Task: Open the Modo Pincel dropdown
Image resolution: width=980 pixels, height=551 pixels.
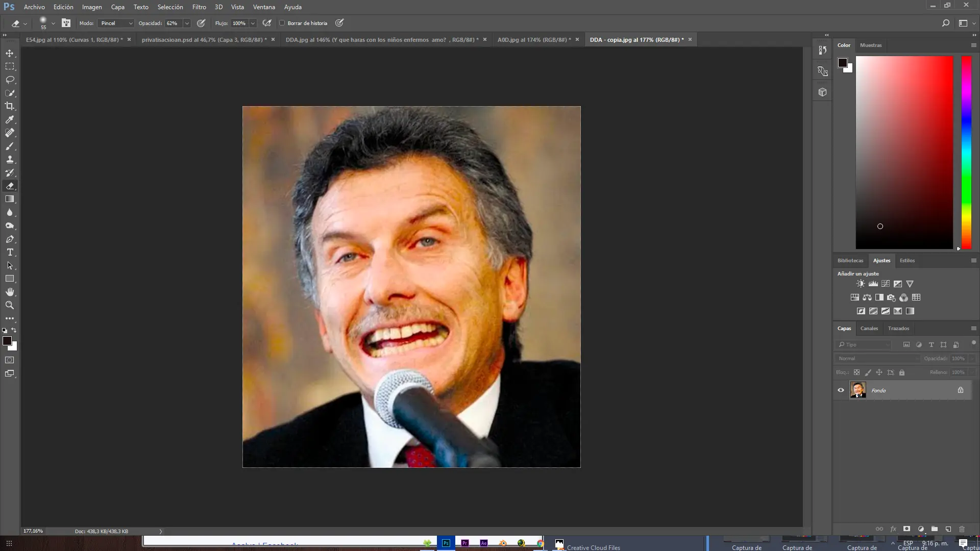Action: [116, 23]
